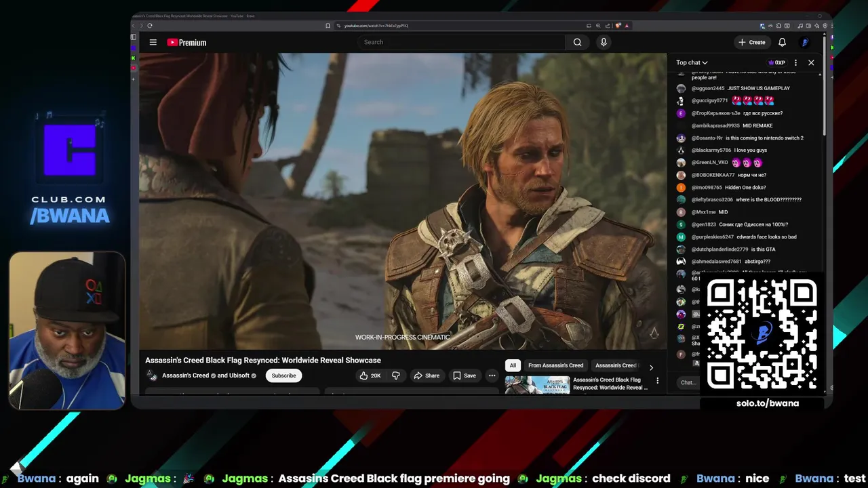
Task: Select the partially hidden Assassin's Creed chip
Action: click(616, 365)
